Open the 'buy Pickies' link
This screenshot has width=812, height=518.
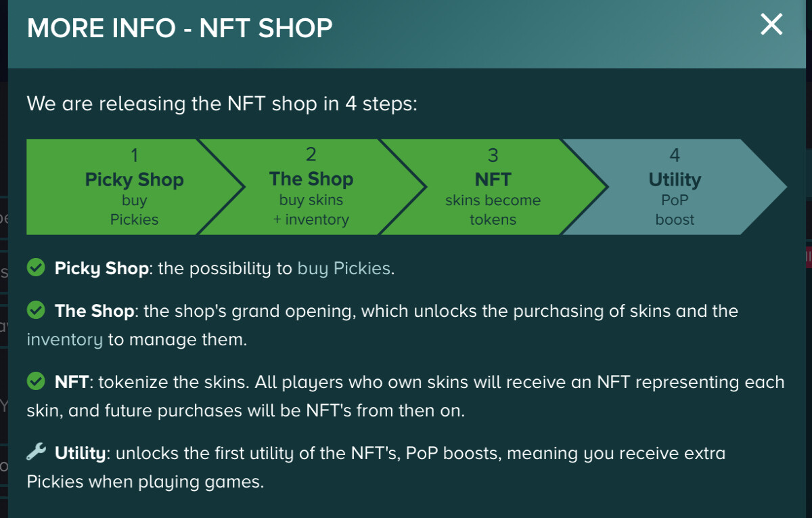click(344, 269)
